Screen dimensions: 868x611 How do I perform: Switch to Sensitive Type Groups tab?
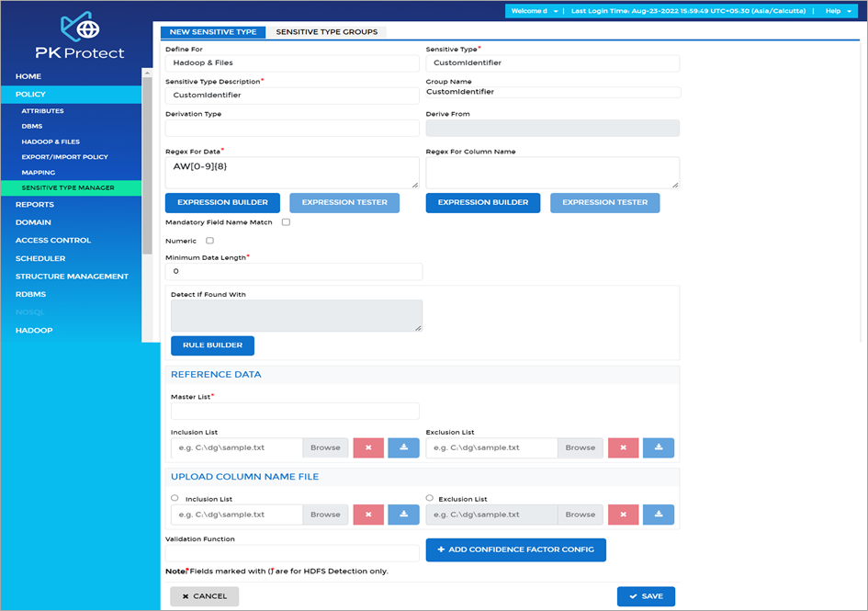pyautogui.click(x=327, y=32)
